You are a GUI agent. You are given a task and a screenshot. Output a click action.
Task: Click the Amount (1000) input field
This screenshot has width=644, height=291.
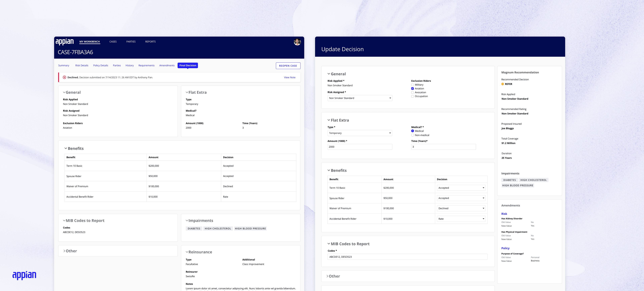(x=360, y=147)
